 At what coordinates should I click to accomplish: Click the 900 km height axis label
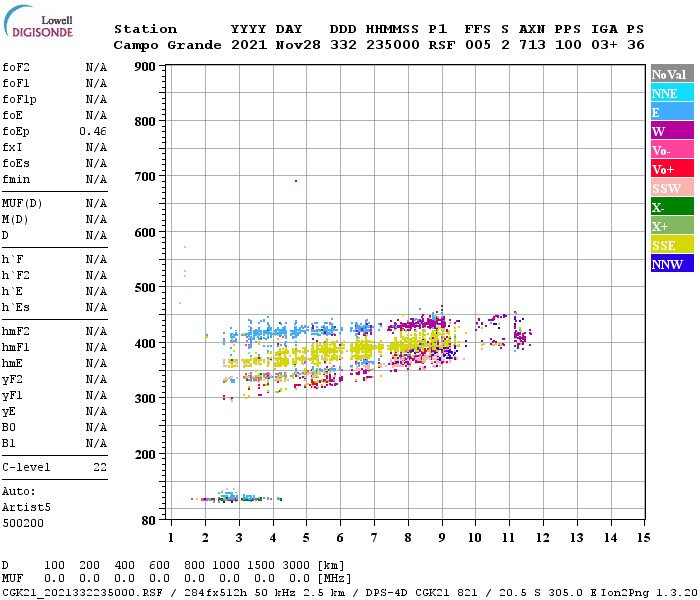point(145,67)
